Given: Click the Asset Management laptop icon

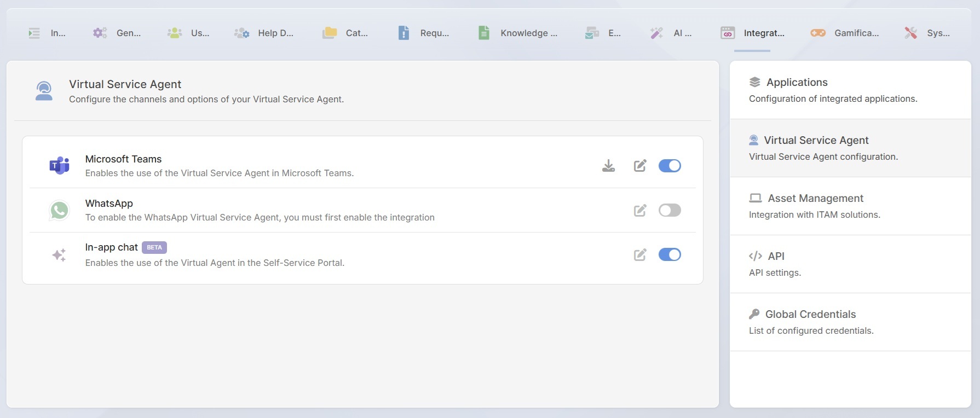Looking at the screenshot, I should [756, 198].
